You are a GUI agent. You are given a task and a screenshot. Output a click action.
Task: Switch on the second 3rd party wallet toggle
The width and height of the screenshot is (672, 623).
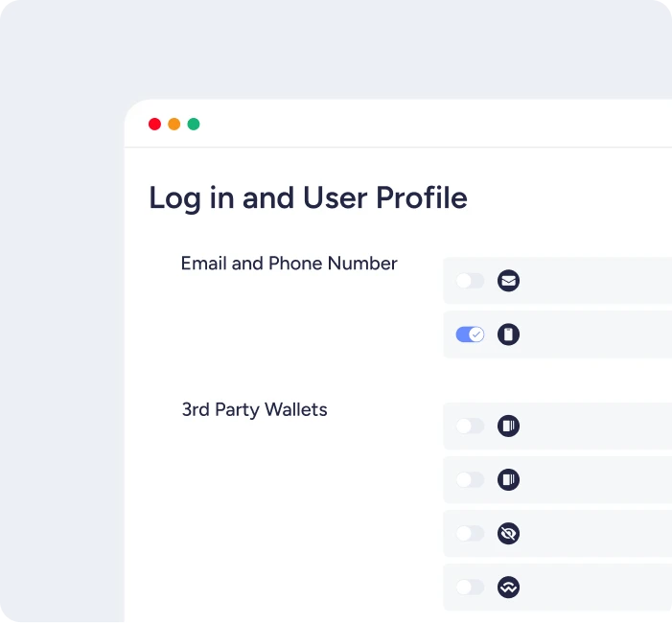click(470, 479)
